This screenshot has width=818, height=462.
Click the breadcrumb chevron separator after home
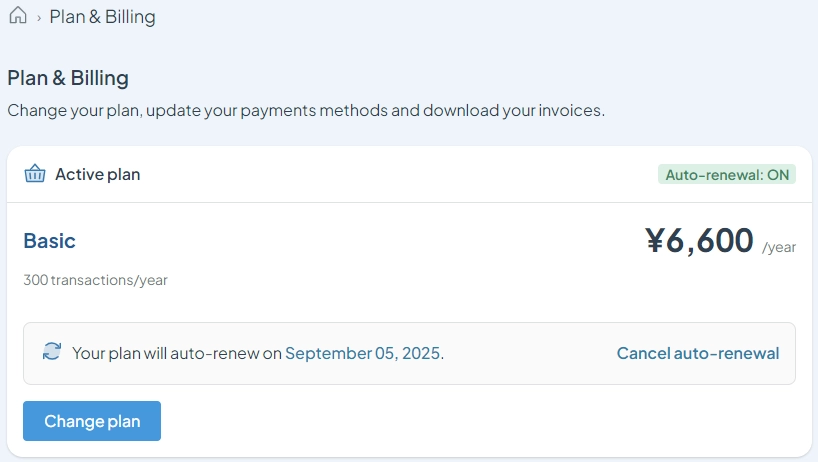point(39,18)
